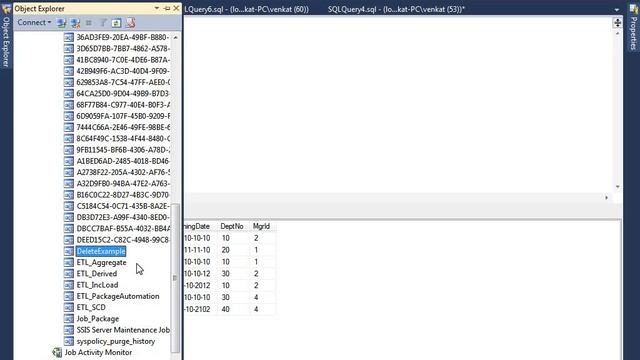Click the Filter icon in Object Explorer toolbar

(103, 23)
